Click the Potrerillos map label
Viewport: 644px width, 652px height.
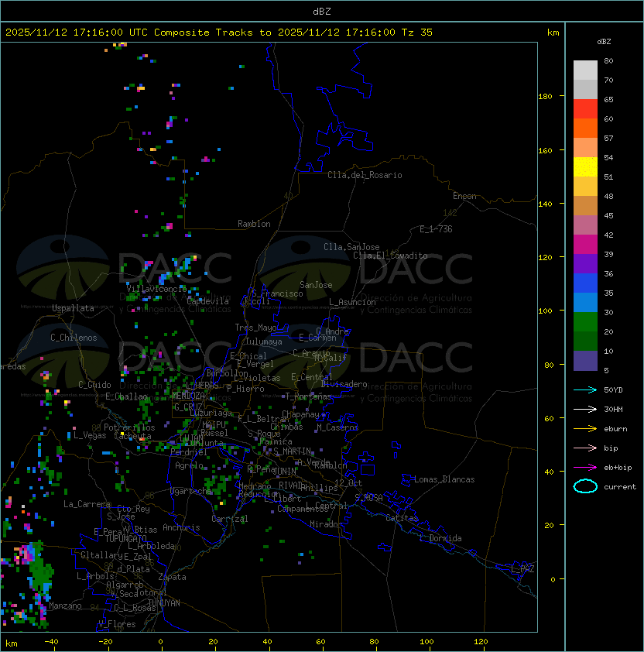(129, 427)
